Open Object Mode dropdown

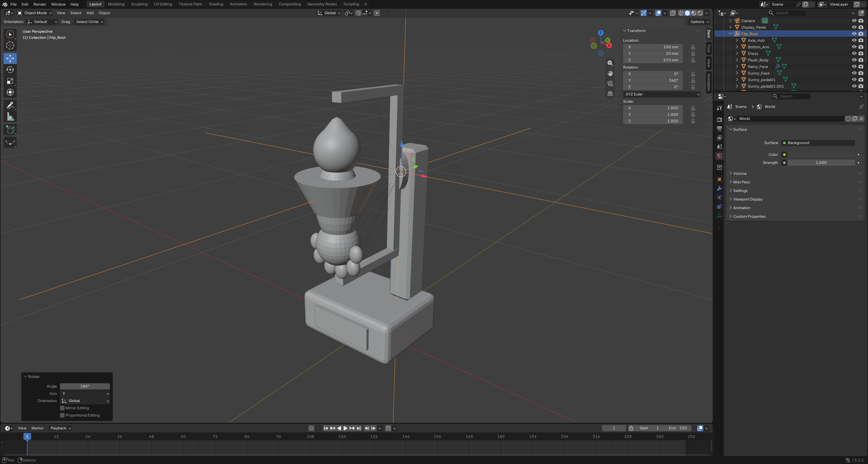[x=34, y=13]
